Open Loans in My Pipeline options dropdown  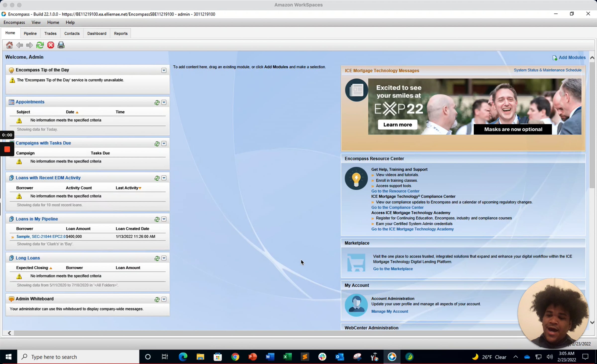pyautogui.click(x=164, y=219)
